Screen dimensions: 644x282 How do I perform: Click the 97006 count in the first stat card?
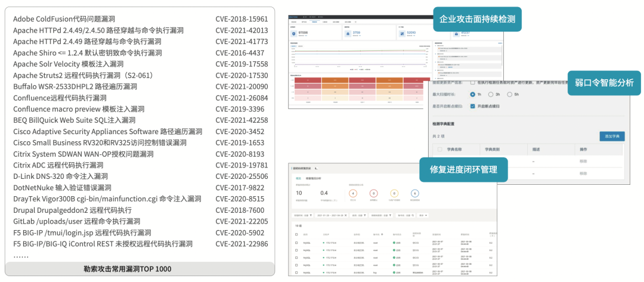(303, 32)
